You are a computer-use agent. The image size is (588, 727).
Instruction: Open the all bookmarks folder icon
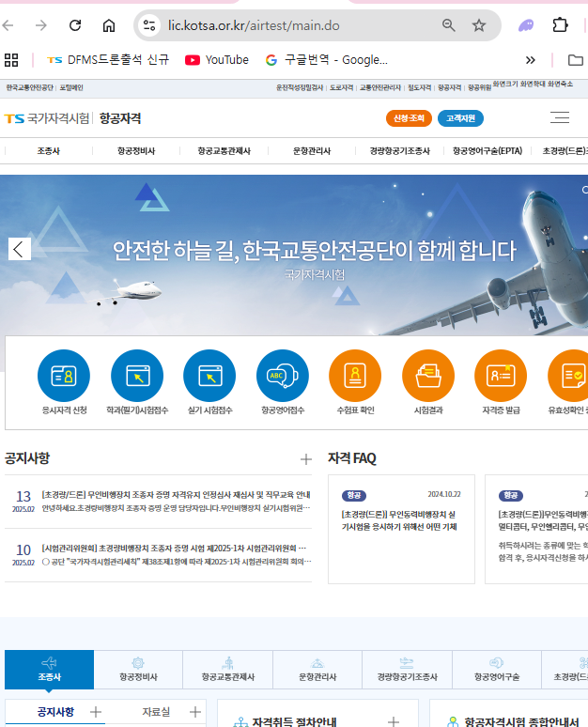point(576,60)
